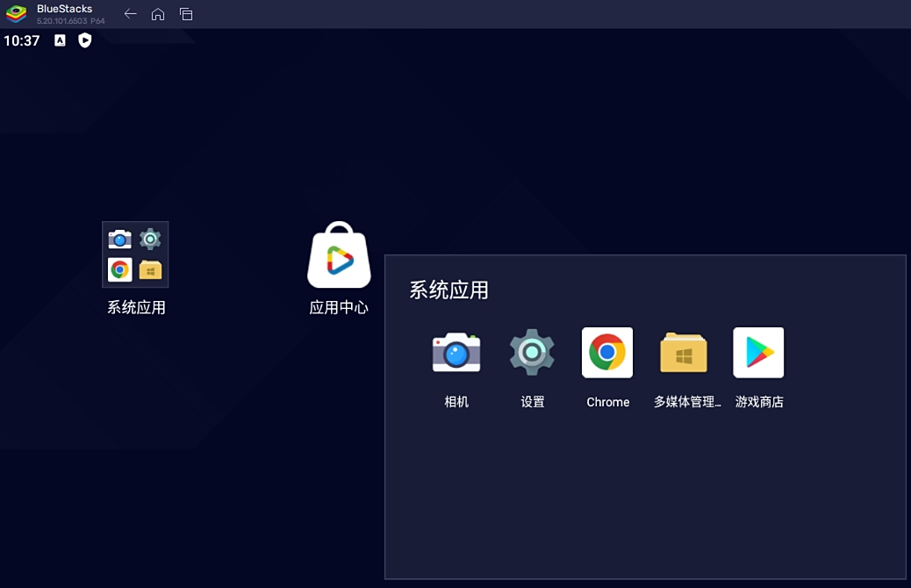The height and width of the screenshot is (588, 911).
Task: Click the Home icon in BlueStacks toolbar
Action: [x=158, y=14]
